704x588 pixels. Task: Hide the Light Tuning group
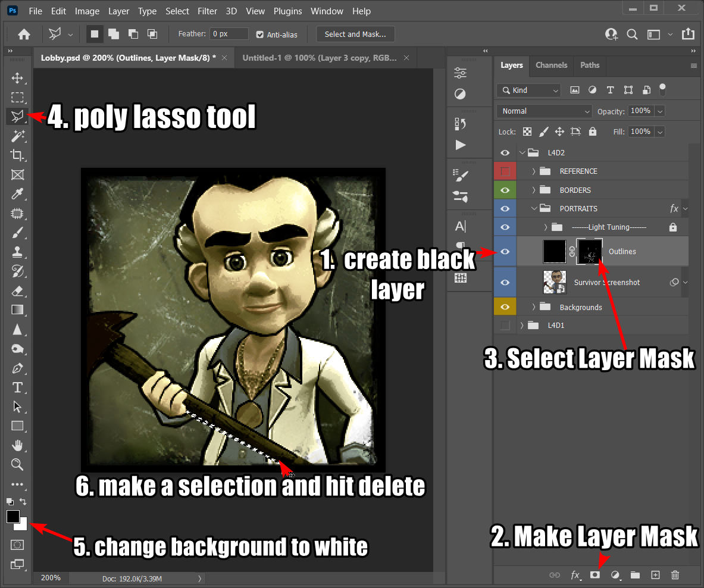[x=505, y=227]
